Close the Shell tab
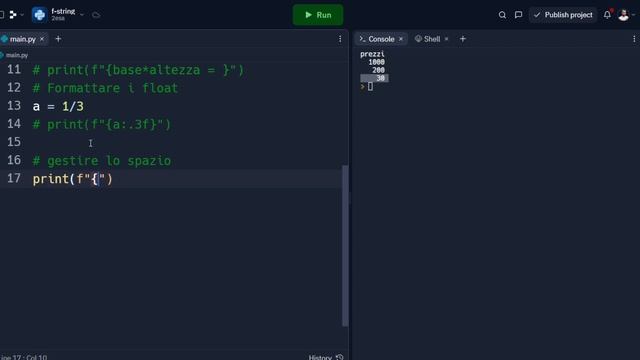Image resolution: width=640 pixels, height=360 pixels. click(x=447, y=39)
